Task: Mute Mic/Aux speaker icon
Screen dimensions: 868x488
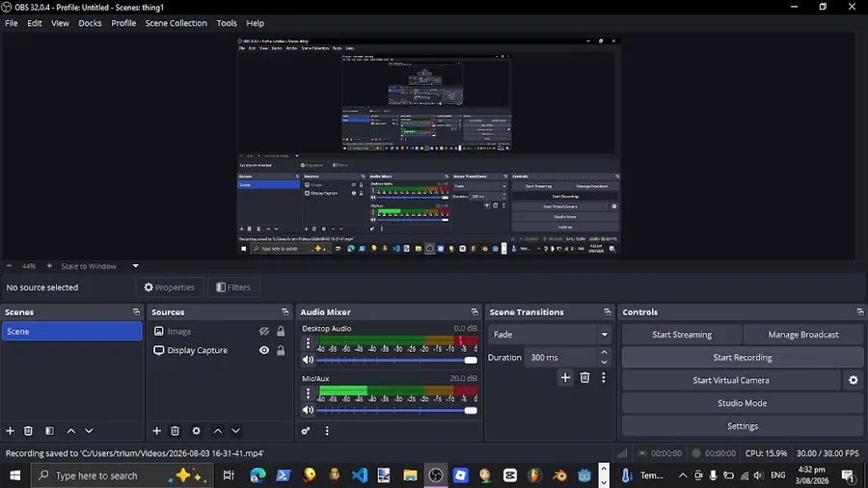Action: pyautogui.click(x=309, y=410)
